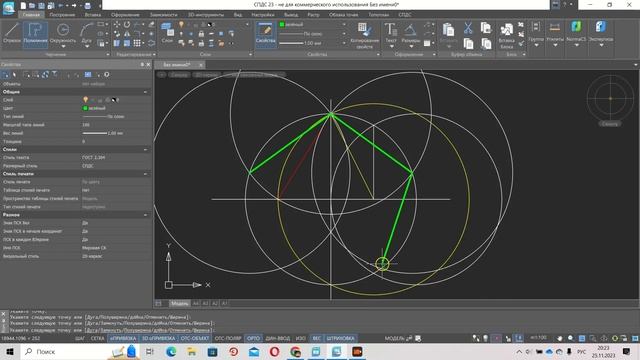Image resolution: width=640 pixels, height=360 pixels.
Task: Close the Без имени0 document tab
Action: pos(201,65)
